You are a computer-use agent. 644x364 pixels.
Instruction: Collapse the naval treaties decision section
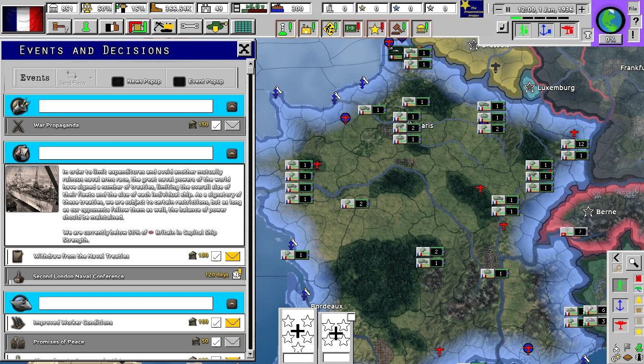232,153
